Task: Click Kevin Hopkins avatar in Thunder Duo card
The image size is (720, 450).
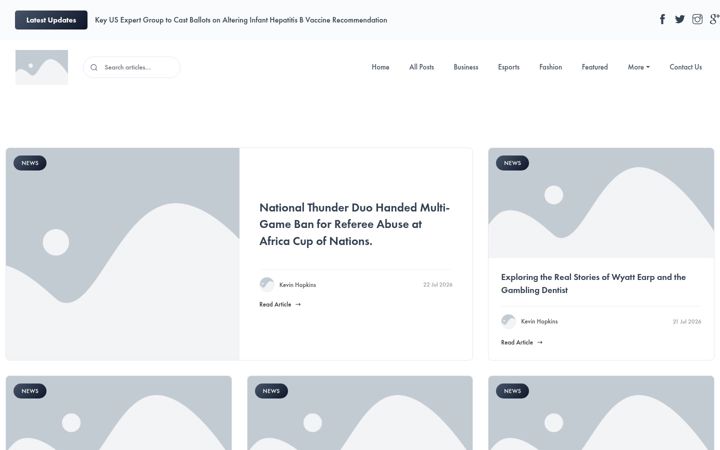Action: point(267,285)
